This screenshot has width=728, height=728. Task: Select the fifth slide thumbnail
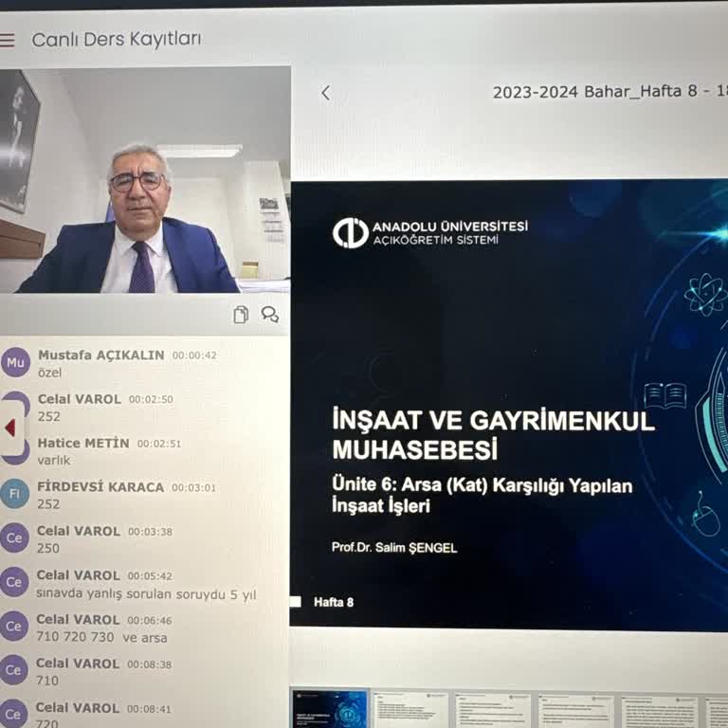[660, 711]
